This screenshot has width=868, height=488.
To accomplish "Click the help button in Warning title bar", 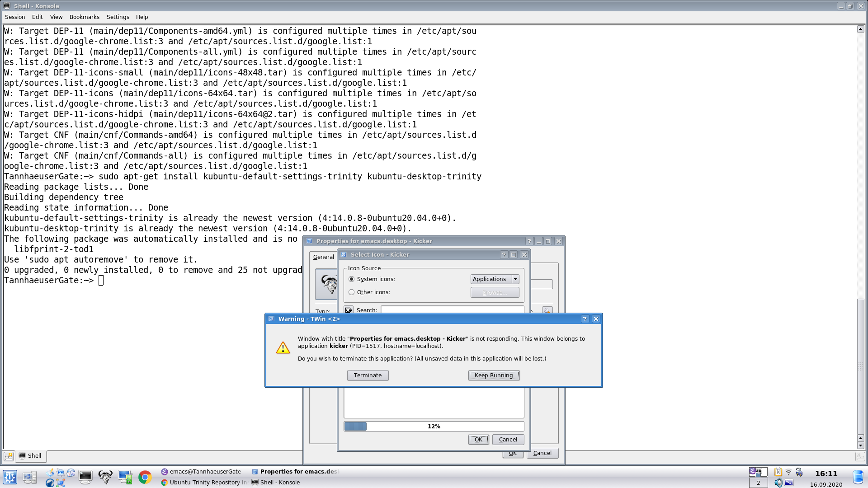I will [x=585, y=319].
